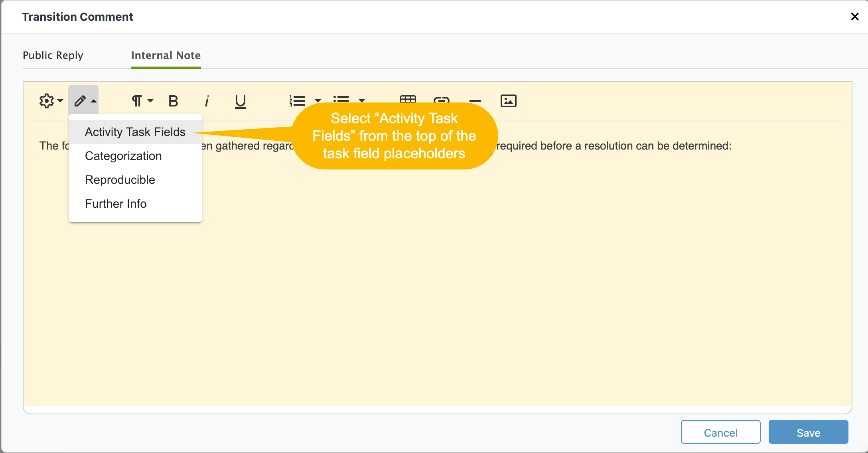Click the Cancel button
Screen dimensions: 868x453
[720, 432]
